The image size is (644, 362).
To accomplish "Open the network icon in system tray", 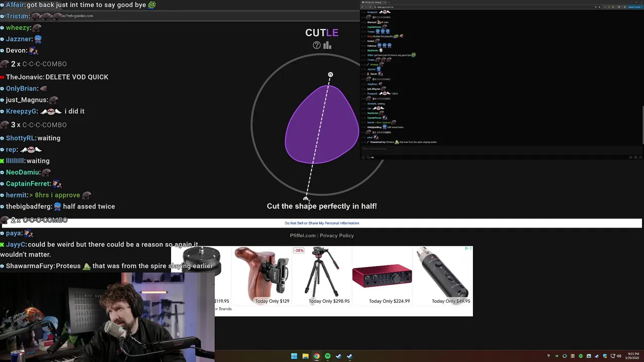I will [x=612, y=356].
